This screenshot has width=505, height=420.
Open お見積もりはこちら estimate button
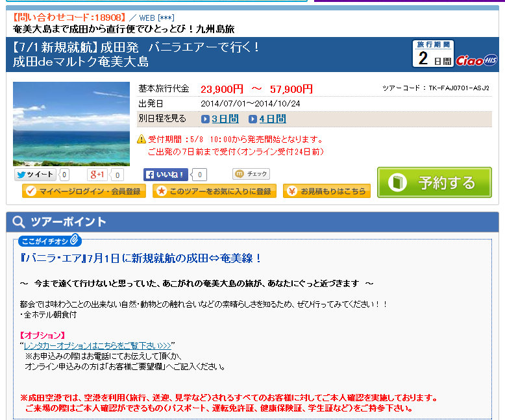coord(326,191)
